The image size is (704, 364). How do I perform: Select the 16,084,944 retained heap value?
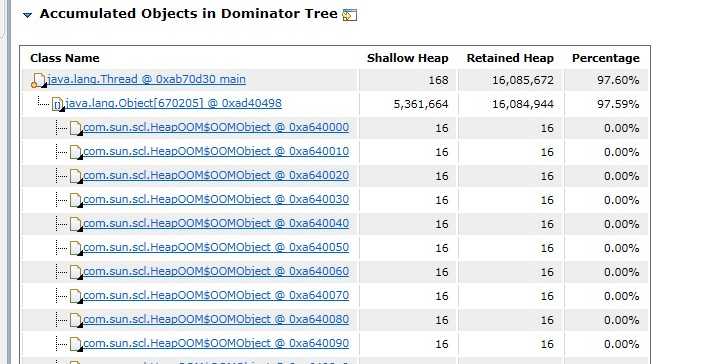click(523, 104)
